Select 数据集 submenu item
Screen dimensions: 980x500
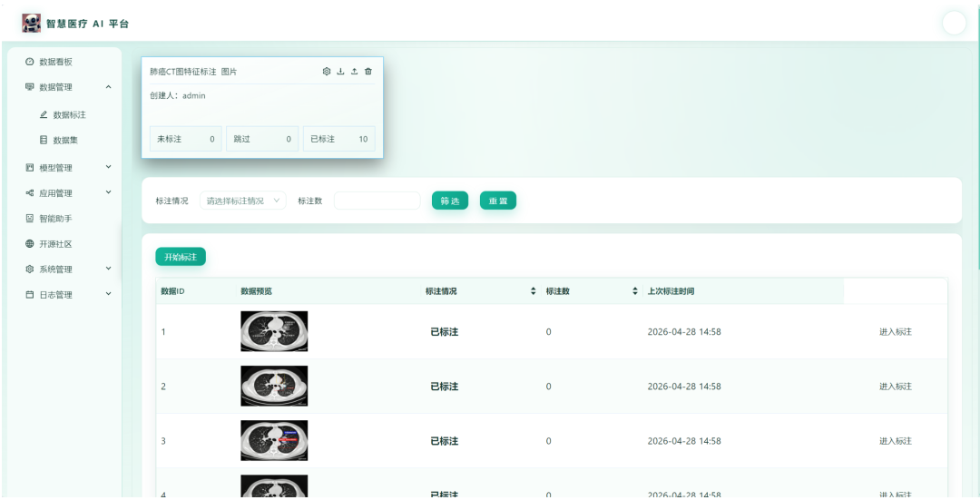point(59,141)
